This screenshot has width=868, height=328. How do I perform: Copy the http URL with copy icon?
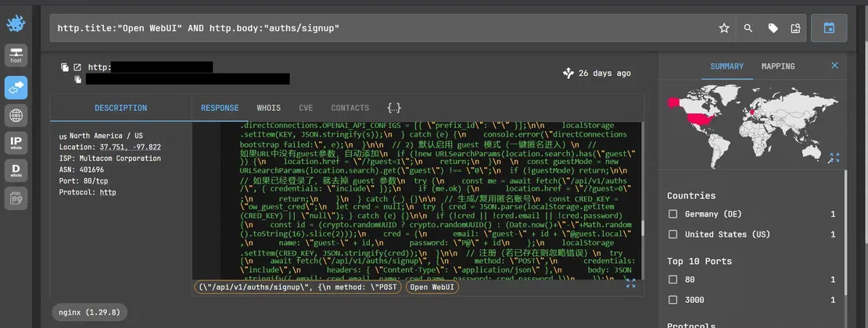click(65, 67)
